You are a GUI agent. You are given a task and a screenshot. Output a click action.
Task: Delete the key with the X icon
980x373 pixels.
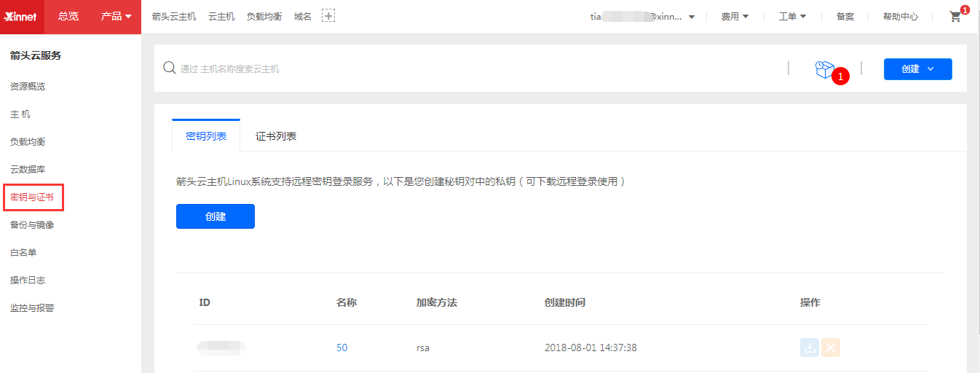pyautogui.click(x=831, y=348)
